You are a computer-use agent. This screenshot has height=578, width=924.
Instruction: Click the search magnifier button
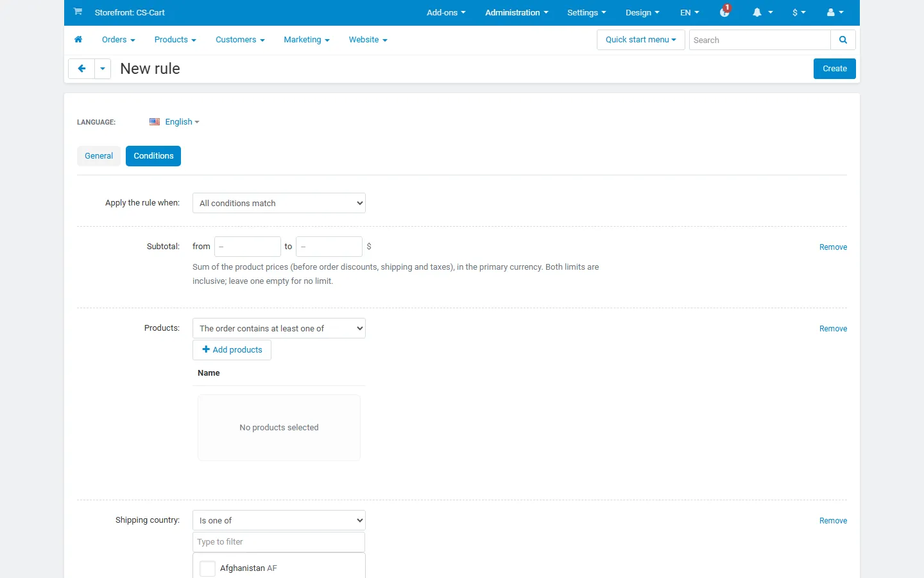(843, 40)
